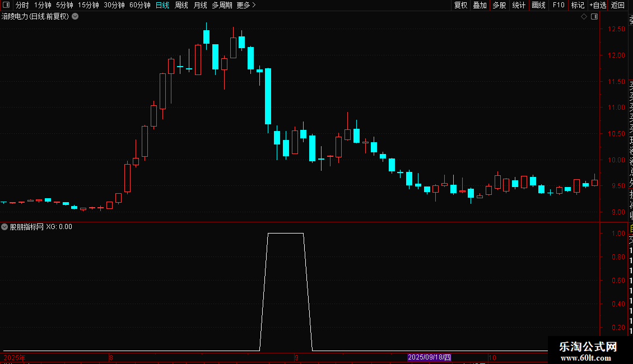The image size is (633, 364).
Task: Click the 0.20 indicator axis label
Action: (618, 327)
